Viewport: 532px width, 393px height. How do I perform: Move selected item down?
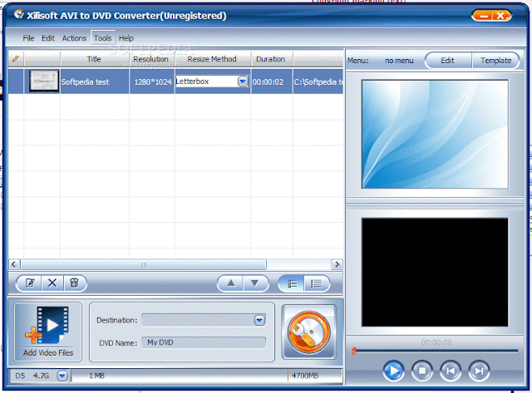255,282
